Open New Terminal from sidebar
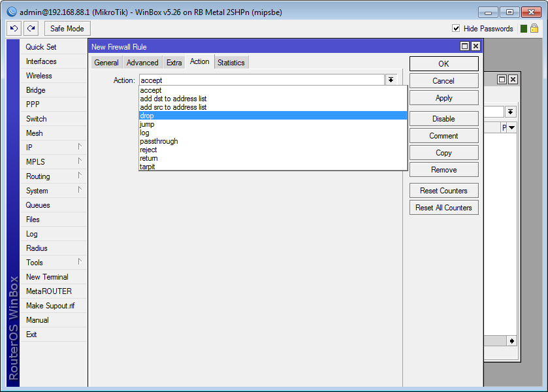 54,277
